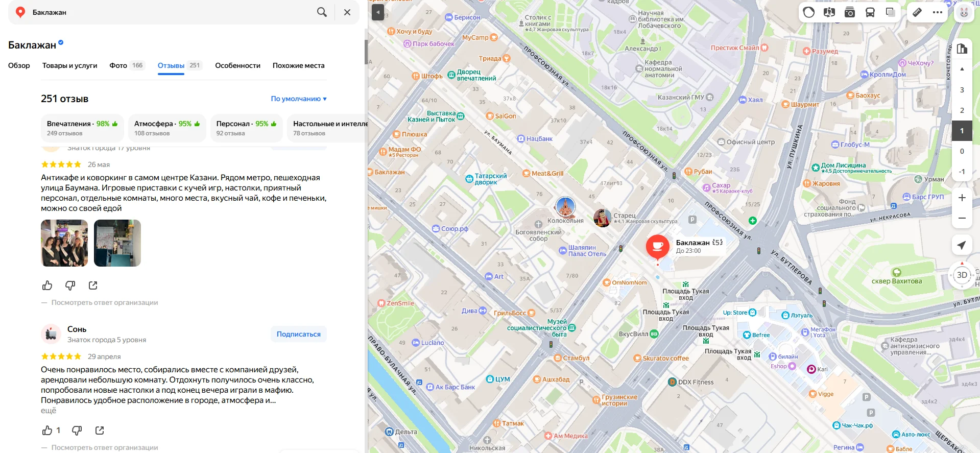
Task: Select floor 0 in the floor switcher
Action: 962,151
